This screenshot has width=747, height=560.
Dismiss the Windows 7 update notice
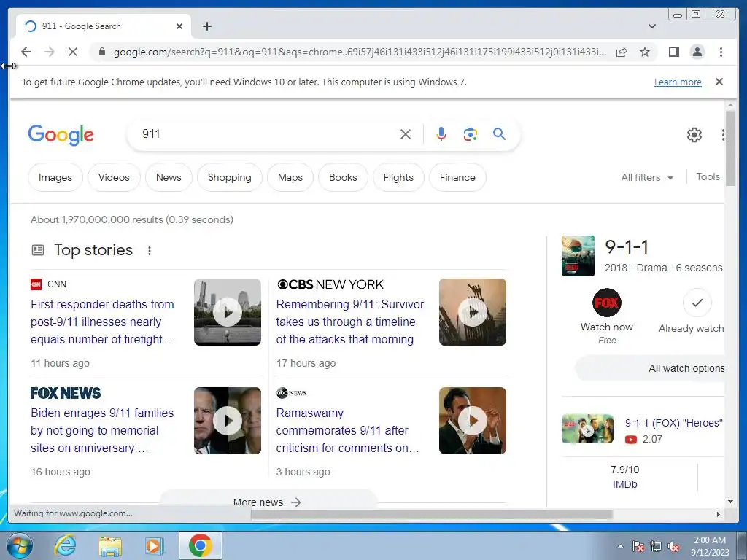click(x=719, y=82)
